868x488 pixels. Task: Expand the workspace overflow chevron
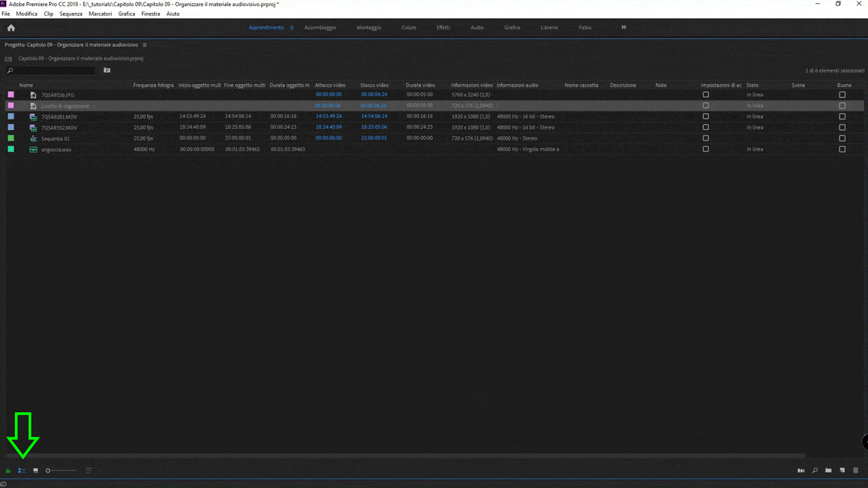pyautogui.click(x=624, y=28)
